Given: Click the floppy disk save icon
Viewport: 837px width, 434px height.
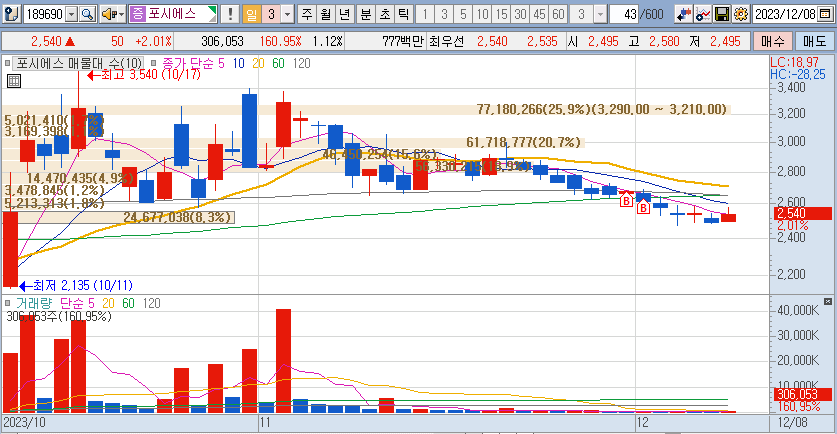Looking at the screenshot, I should pos(722,14).
